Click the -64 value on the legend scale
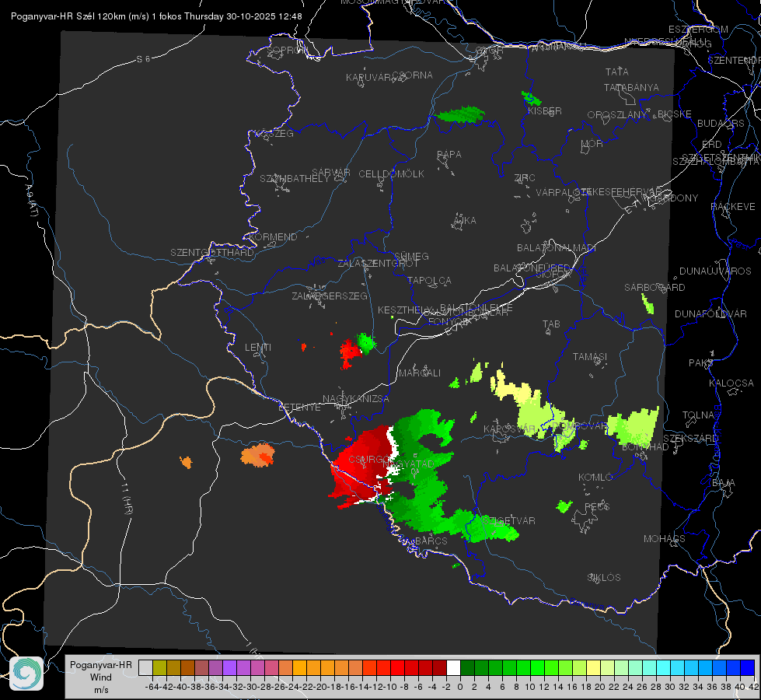This screenshot has width=761, height=700. (x=152, y=687)
